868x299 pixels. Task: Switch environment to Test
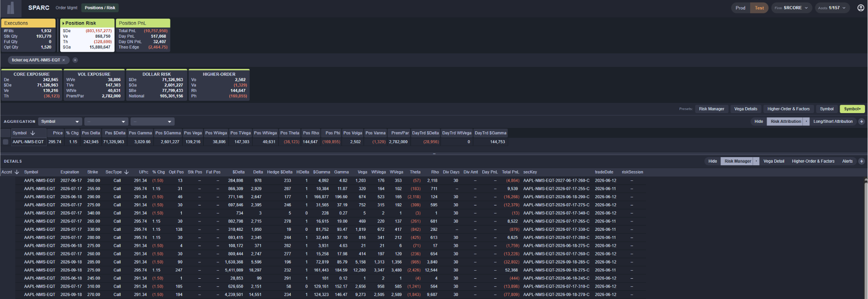[x=759, y=8]
